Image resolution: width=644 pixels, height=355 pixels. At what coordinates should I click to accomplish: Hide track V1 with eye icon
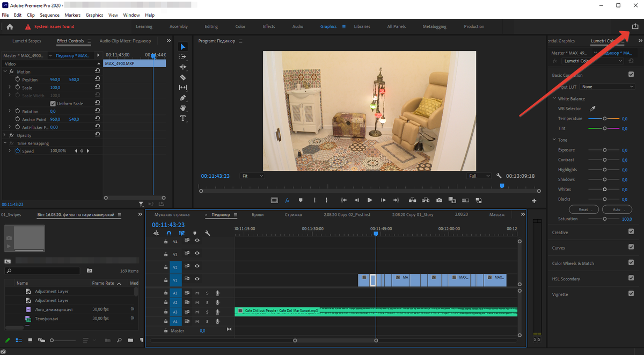[x=197, y=279]
